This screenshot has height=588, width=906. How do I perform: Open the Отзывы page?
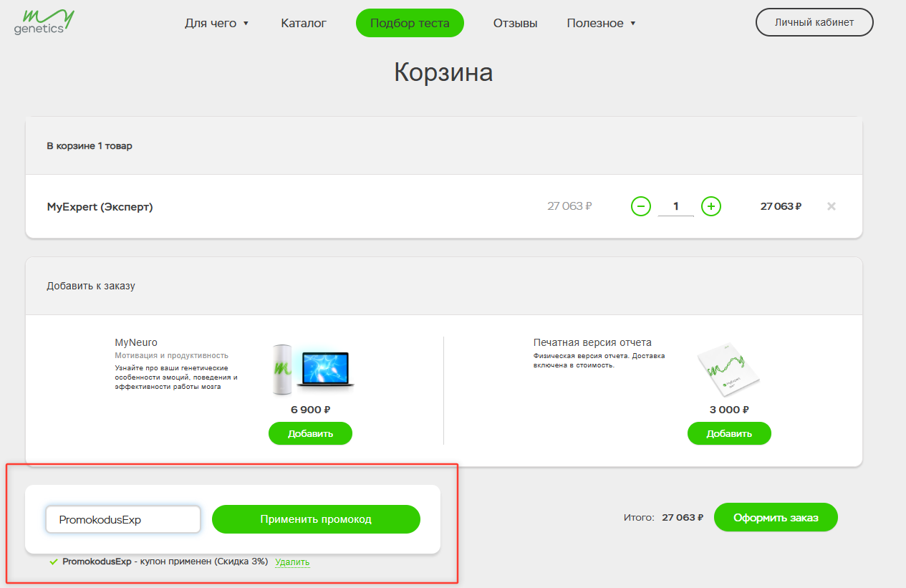[514, 22]
